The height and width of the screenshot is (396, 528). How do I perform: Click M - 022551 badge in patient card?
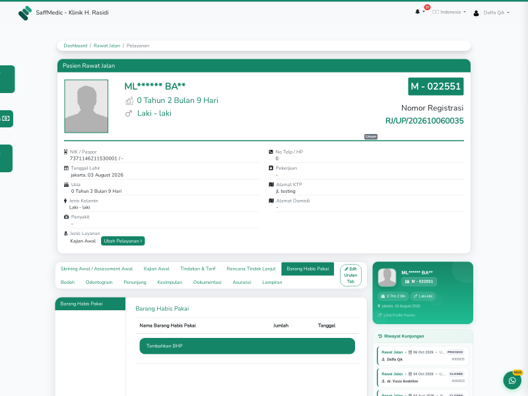pos(419,282)
